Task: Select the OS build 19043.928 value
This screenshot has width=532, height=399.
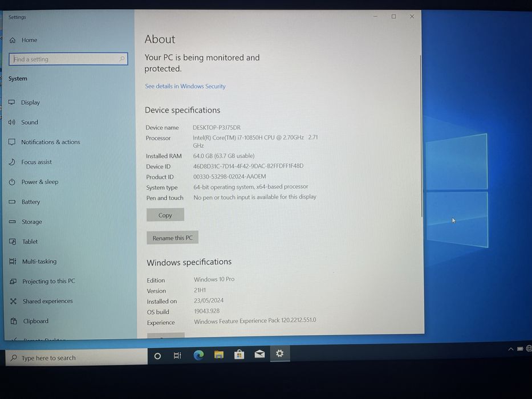Action: coord(206,311)
